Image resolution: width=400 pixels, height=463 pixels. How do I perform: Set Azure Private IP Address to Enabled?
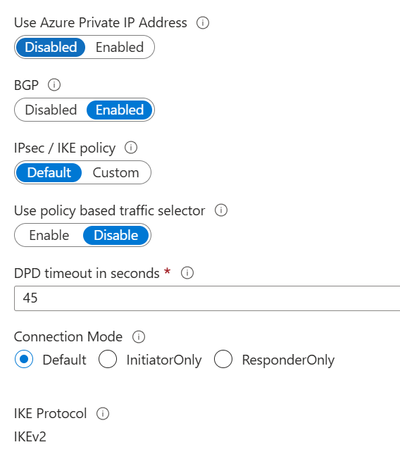click(120, 47)
